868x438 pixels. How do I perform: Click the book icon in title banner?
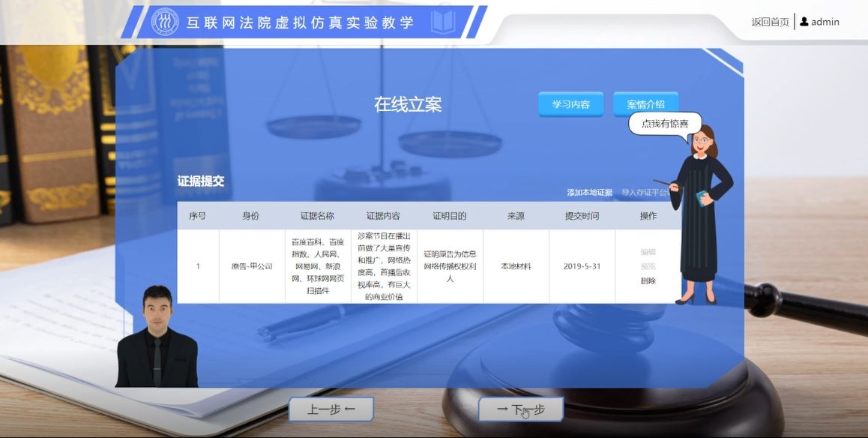point(443,22)
